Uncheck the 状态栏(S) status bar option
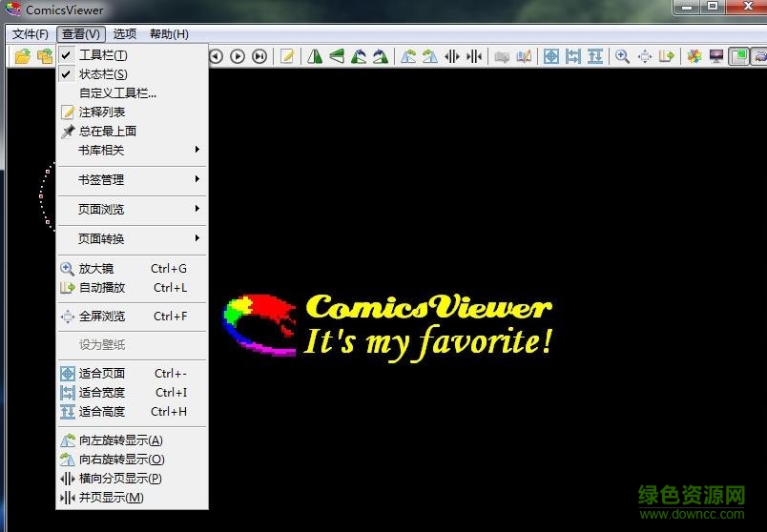767x532 pixels. (x=103, y=73)
